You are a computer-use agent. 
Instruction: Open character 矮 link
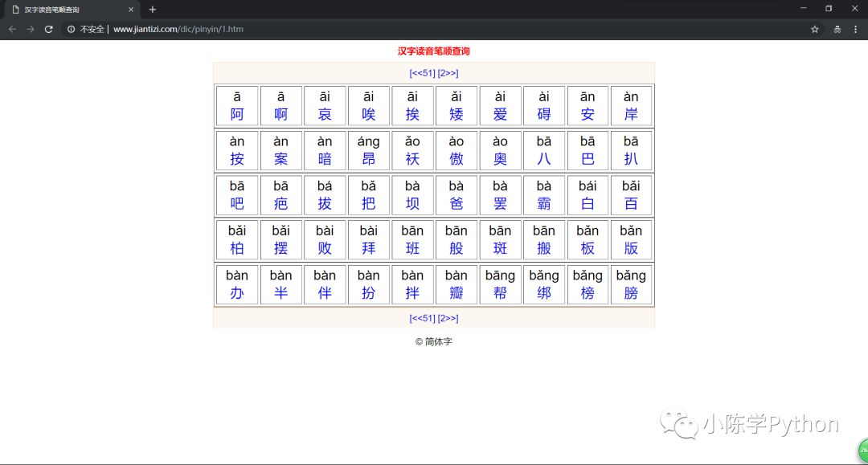(457, 115)
